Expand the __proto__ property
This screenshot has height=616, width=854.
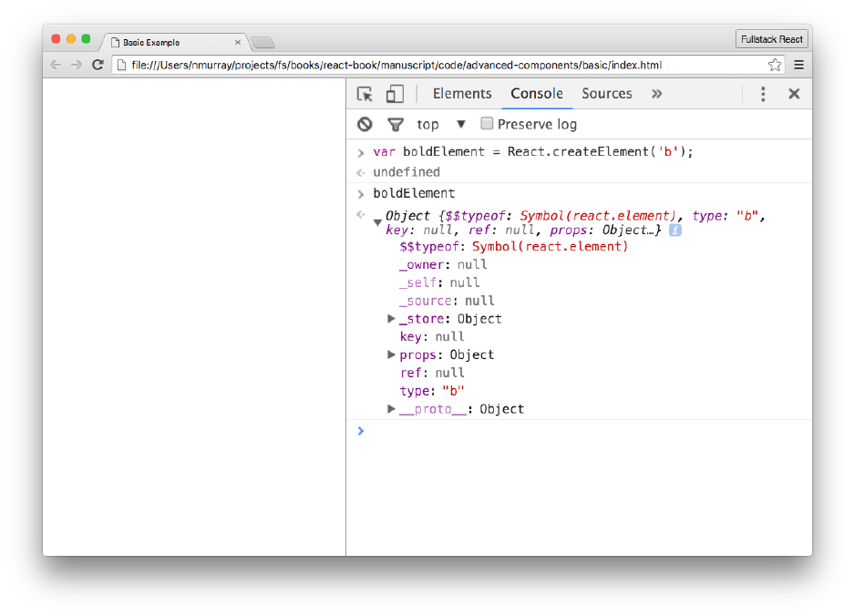(x=390, y=408)
